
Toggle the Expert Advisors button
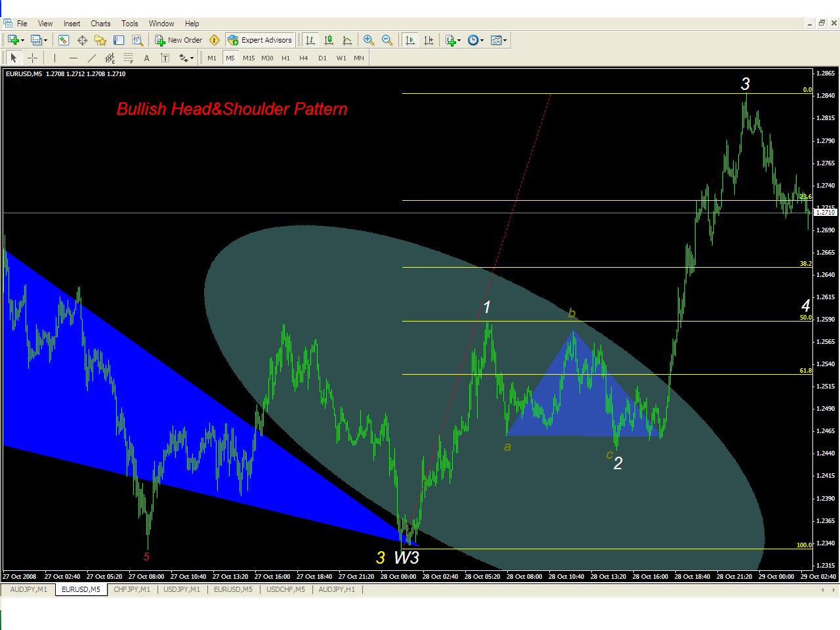(259, 40)
